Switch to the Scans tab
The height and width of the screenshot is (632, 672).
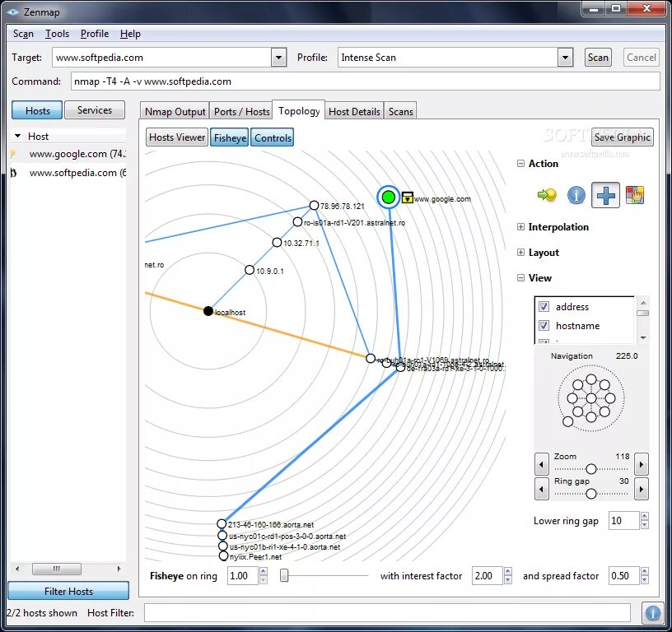point(401,111)
